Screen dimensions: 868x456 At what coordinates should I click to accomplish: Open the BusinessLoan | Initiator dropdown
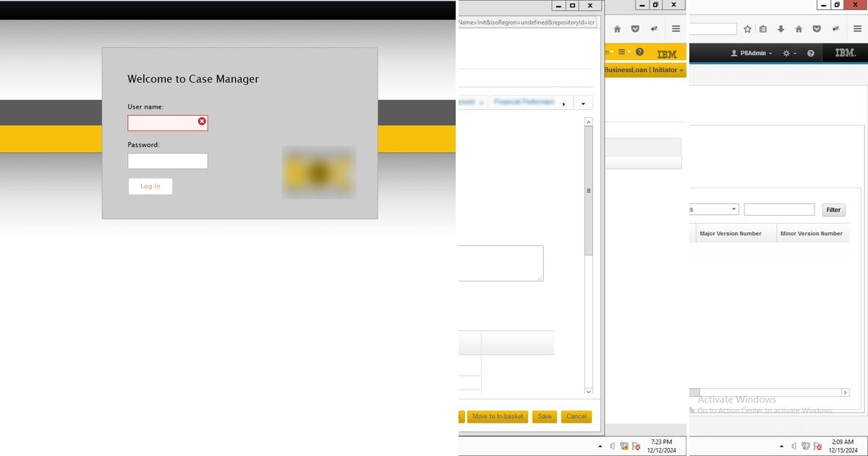[x=644, y=69]
